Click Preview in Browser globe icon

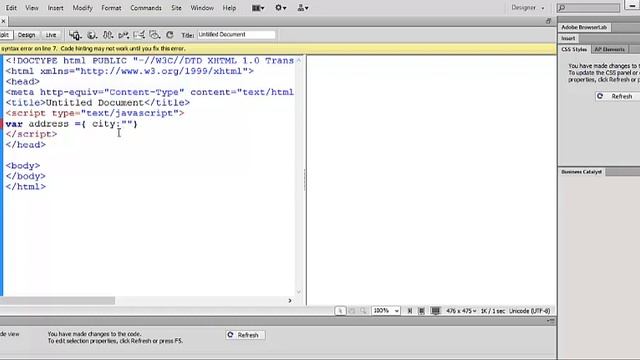tap(92, 35)
